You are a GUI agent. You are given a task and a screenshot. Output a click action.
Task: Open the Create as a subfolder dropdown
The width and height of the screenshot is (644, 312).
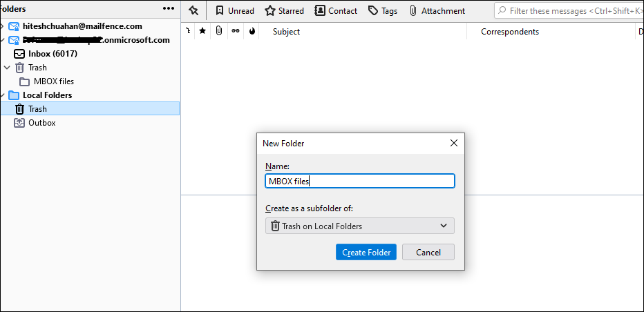point(360,226)
